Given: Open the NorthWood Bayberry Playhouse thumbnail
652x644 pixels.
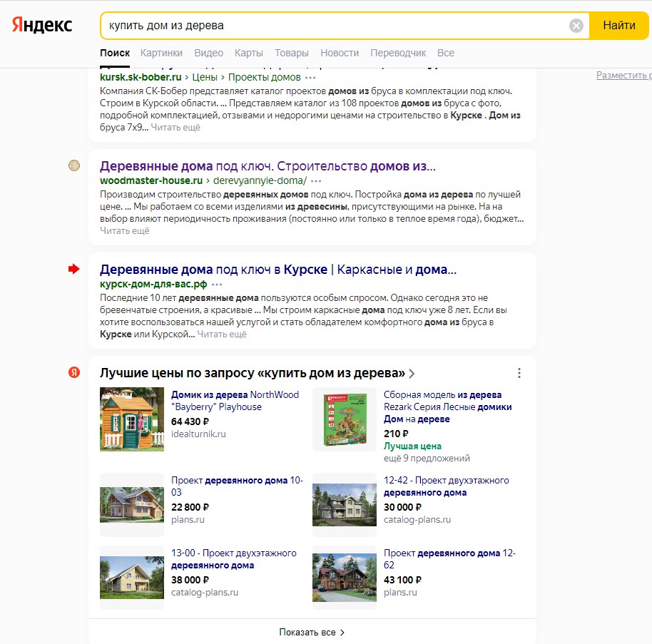Looking at the screenshot, I should point(132,419).
